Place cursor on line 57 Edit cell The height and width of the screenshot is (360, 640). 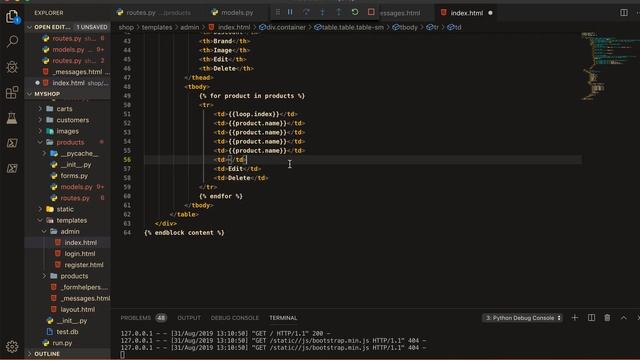coord(237,169)
